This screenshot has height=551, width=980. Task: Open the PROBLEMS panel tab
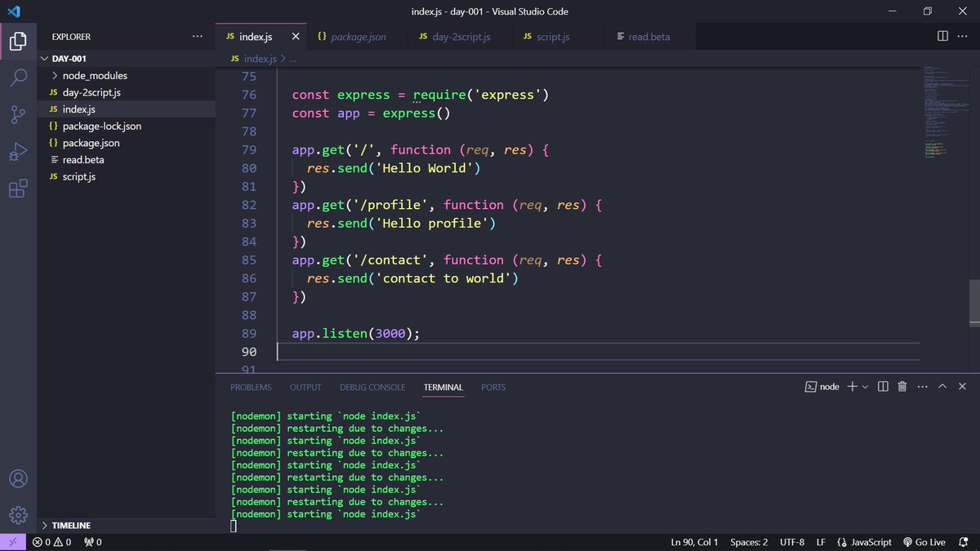[x=251, y=387]
